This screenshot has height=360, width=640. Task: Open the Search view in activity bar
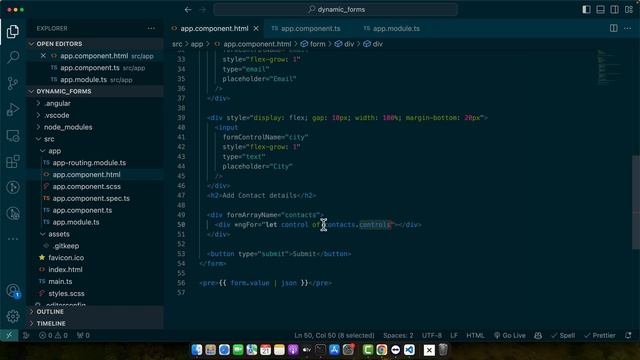click(x=13, y=57)
